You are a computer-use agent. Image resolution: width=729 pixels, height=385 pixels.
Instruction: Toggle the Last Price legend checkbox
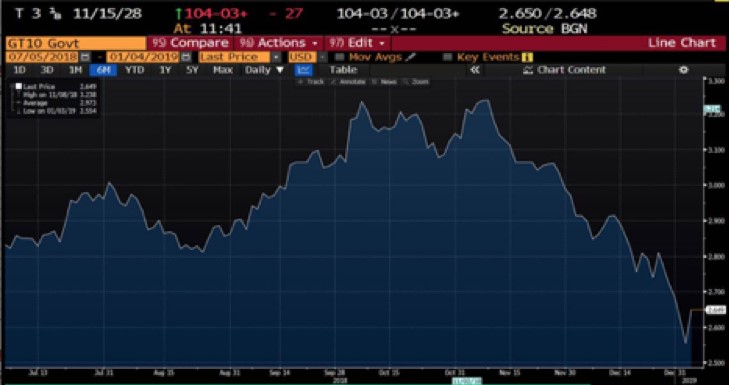click(x=19, y=86)
